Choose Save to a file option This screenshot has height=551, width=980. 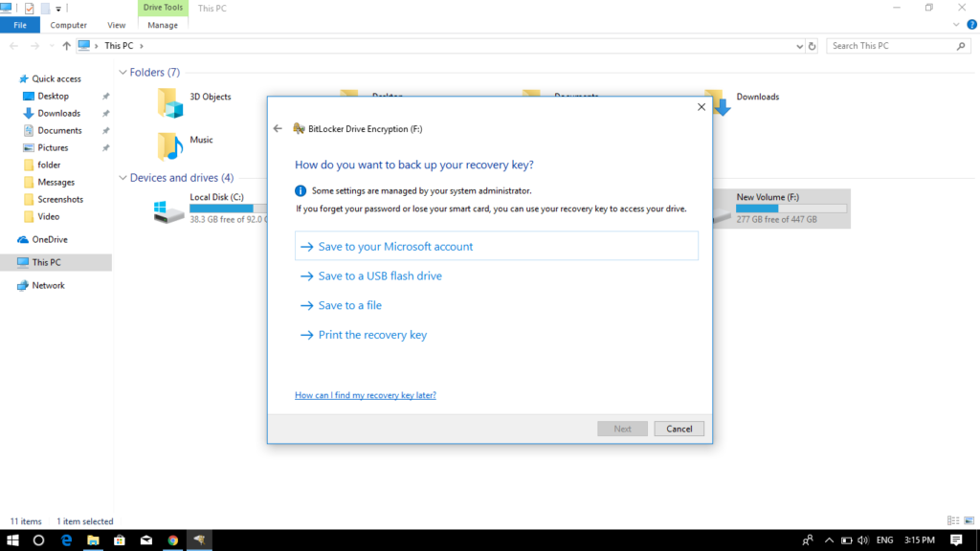point(341,305)
